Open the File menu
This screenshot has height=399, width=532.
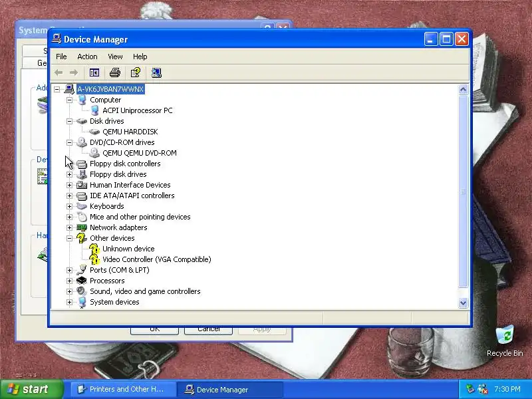click(61, 57)
